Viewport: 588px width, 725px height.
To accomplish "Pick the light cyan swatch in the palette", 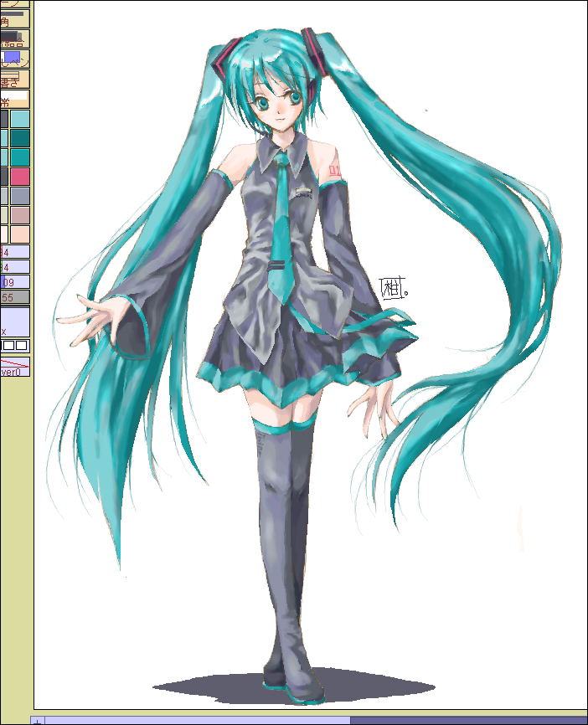I will 20,118.
